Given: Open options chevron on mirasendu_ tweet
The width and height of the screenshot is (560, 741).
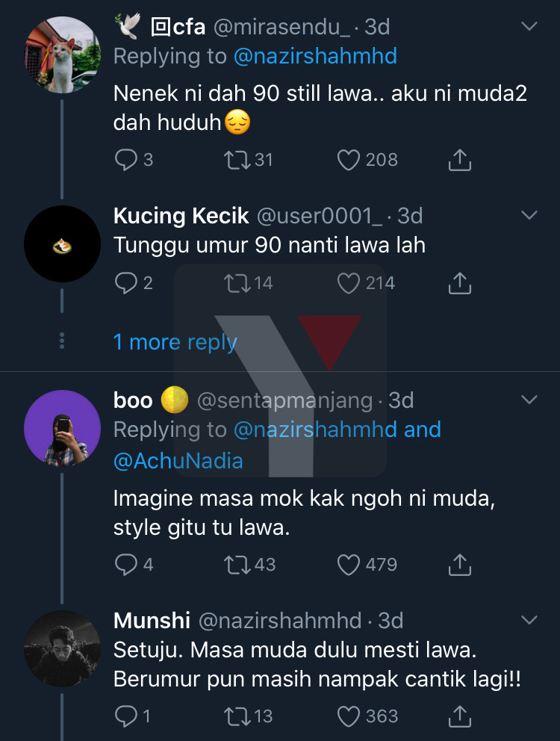Looking at the screenshot, I should pyautogui.click(x=529, y=27).
